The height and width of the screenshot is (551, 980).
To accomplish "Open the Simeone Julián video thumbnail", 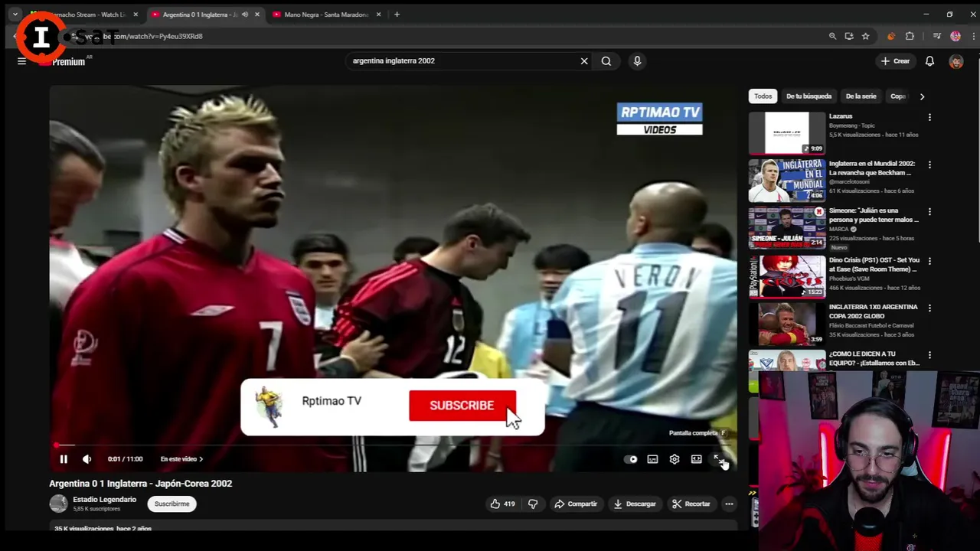I will click(787, 227).
